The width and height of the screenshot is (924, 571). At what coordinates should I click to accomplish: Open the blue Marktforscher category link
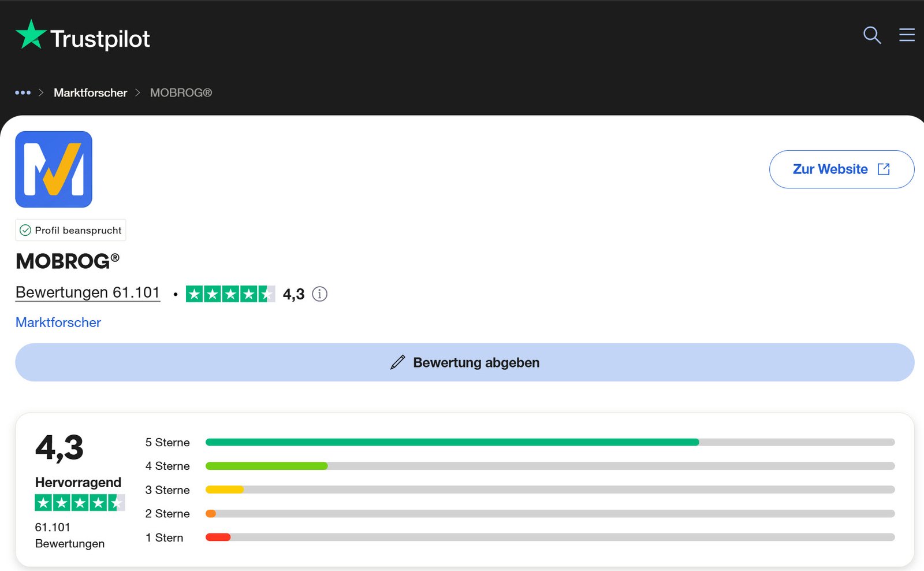58,322
